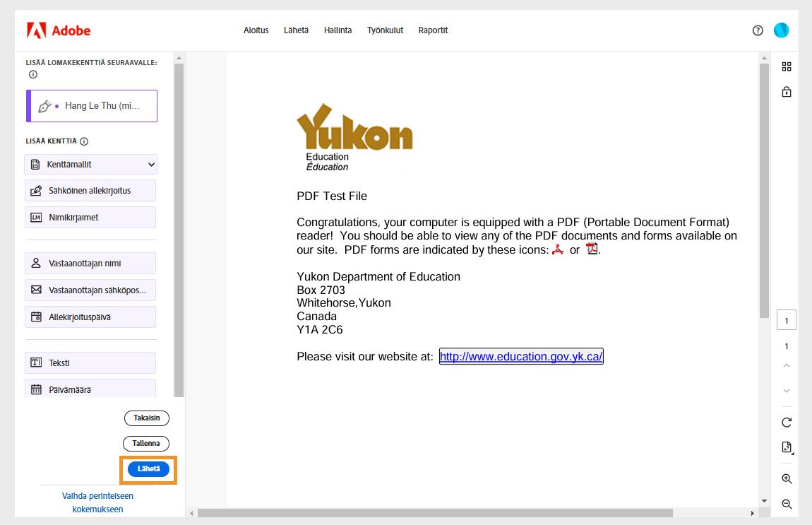Add Vastaanottajan nimi field
This screenshot has width=812, height=525.
point(90,264)
